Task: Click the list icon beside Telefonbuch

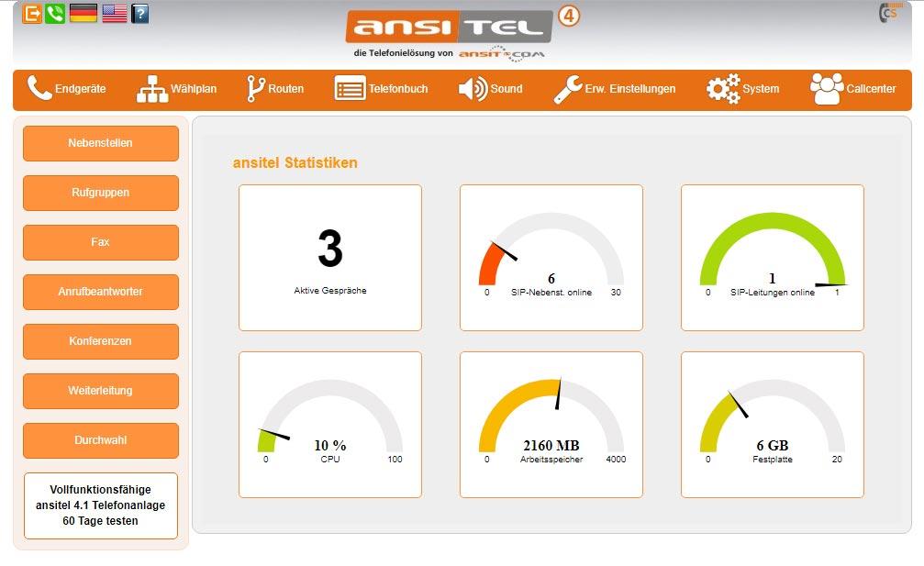Action: pos(350,89)
